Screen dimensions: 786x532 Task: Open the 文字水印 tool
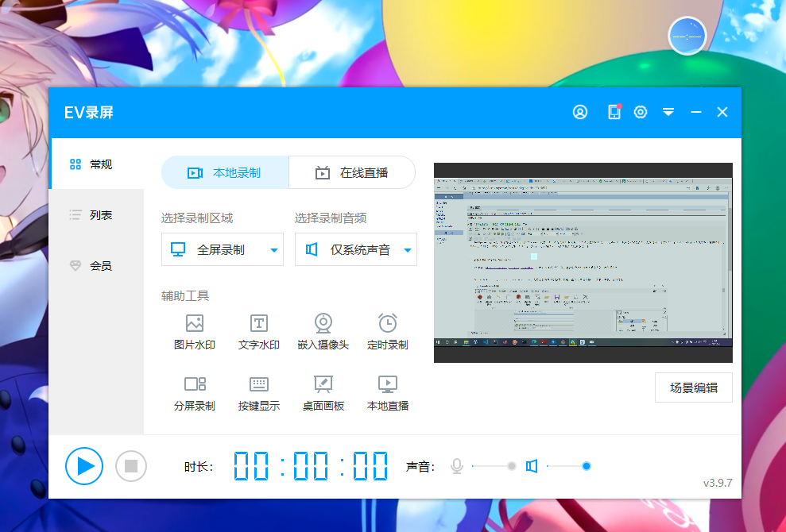258,332
